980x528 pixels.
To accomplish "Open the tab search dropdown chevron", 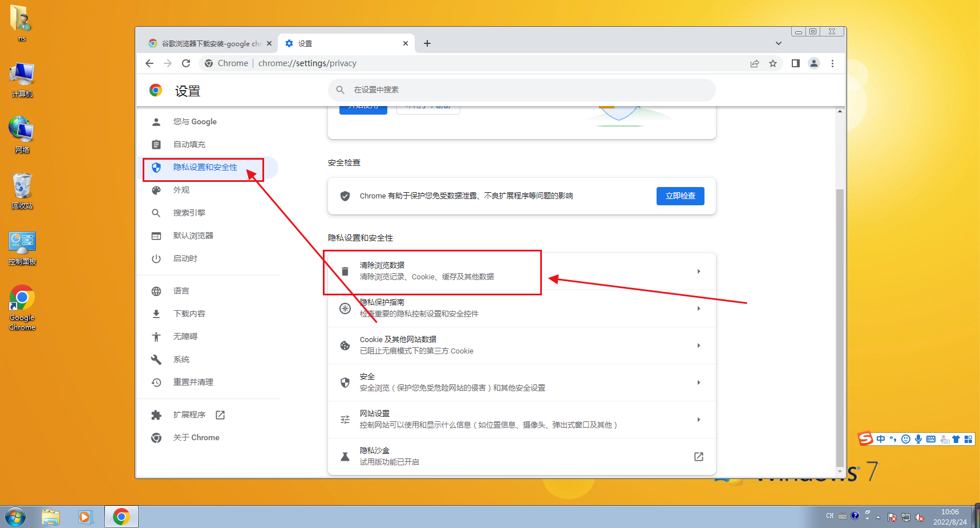I will 778,43.
